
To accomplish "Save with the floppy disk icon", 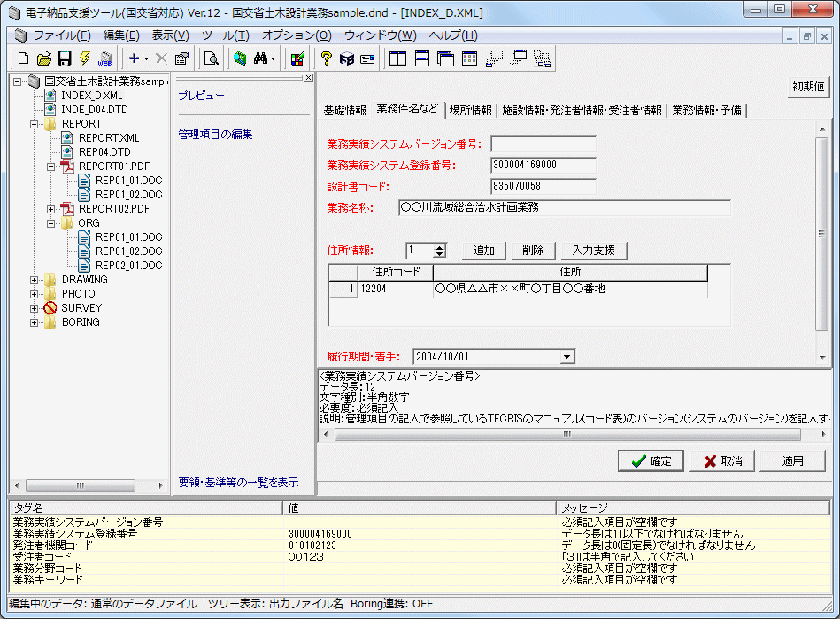I will click(x=65, y=58).
